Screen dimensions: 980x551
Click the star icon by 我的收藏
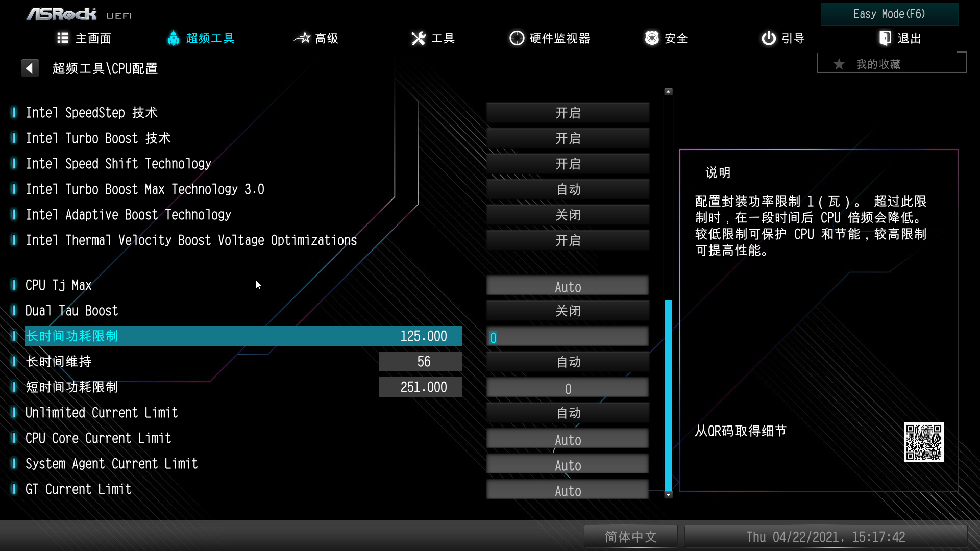pos(840,64)
